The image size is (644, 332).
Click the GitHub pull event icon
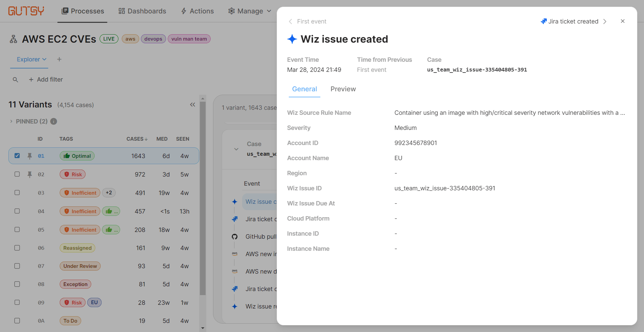click(235, 237)
